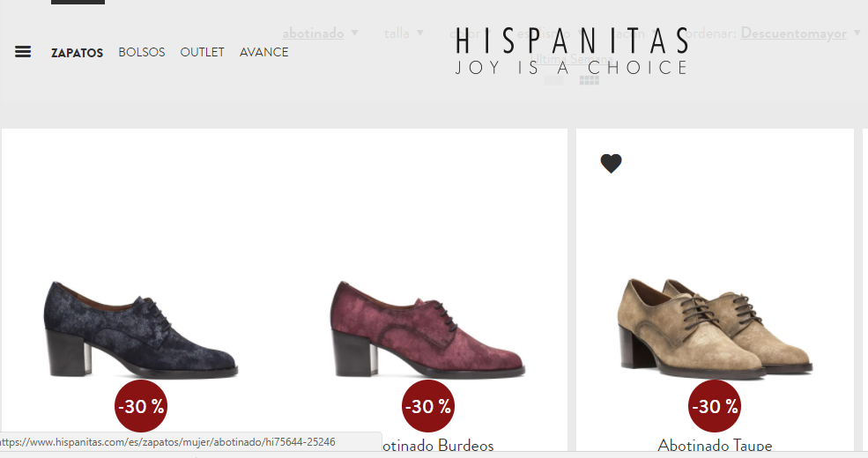Go to the BOLSOS section
The height and width of the screenshot is (458, 868).
142,53
